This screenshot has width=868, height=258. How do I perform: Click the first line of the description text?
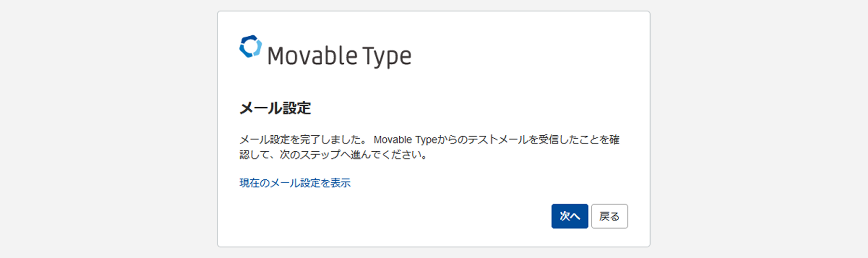tap(429, 140)
